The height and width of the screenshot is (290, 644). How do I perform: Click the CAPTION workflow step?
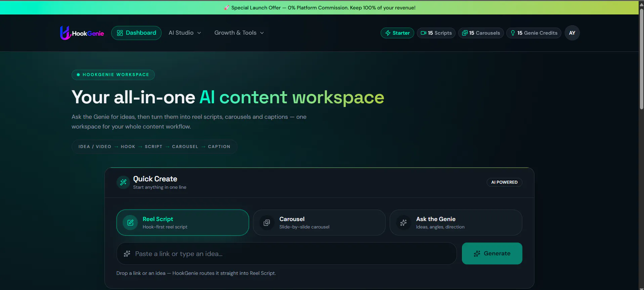[219, 147]
